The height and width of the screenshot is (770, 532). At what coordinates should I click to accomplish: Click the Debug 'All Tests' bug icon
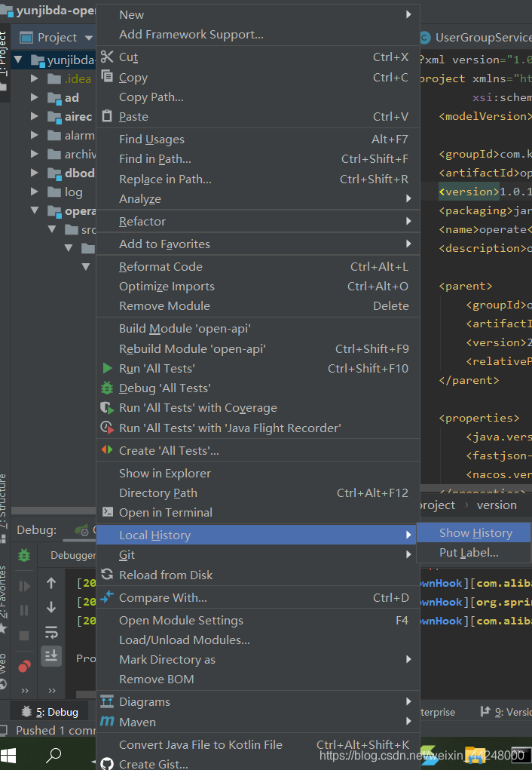click(x=107, y=388)
